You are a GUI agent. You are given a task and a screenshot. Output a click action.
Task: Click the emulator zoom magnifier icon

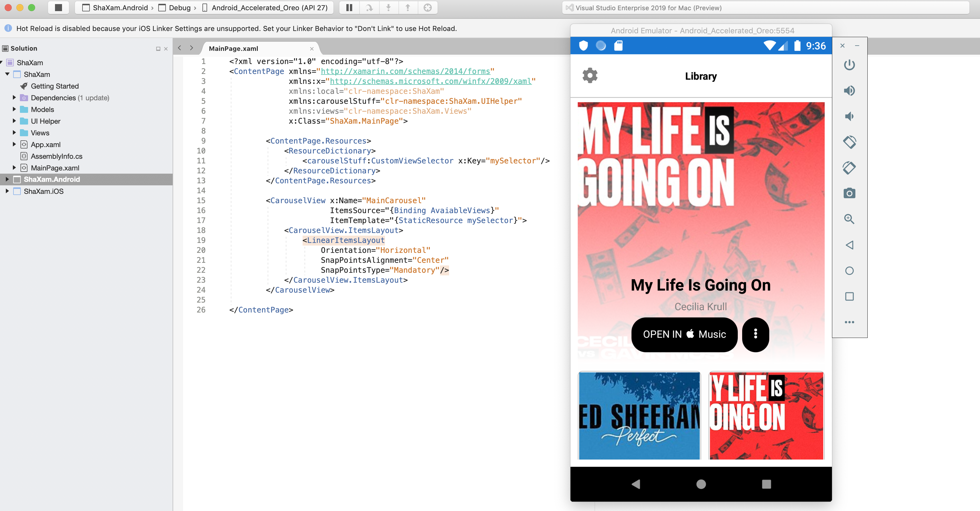point(849,219)
